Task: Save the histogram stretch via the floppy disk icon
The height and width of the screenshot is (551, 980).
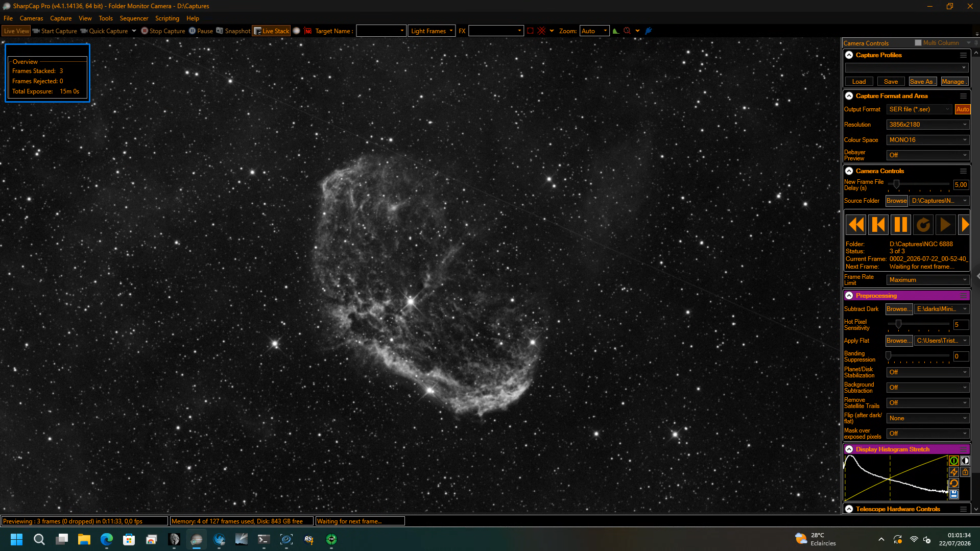Action: 953,494
